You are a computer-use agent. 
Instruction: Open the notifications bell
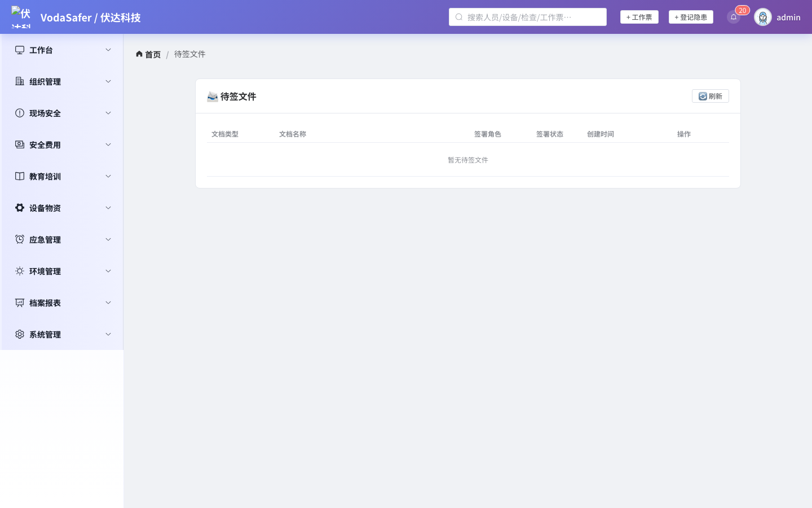tap(734, 17)
